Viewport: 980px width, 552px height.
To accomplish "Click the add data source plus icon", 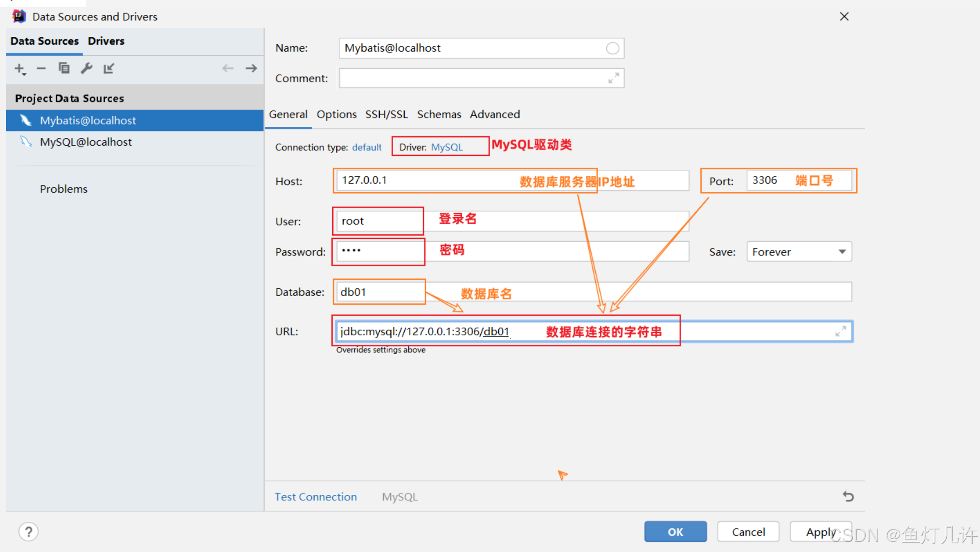I will click(x=20, y=69).
